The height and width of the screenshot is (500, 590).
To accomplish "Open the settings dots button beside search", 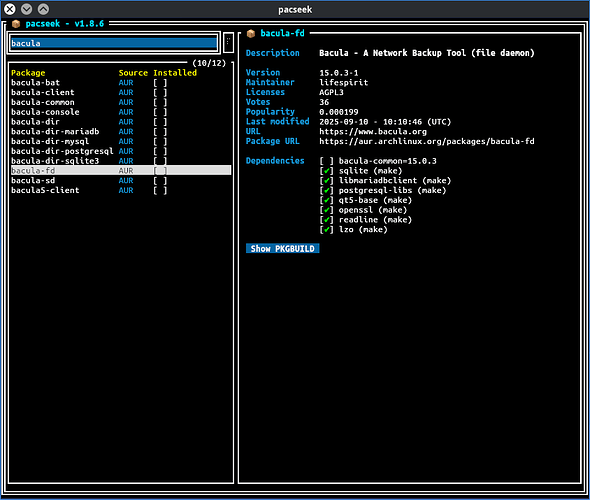I will 228,43.
